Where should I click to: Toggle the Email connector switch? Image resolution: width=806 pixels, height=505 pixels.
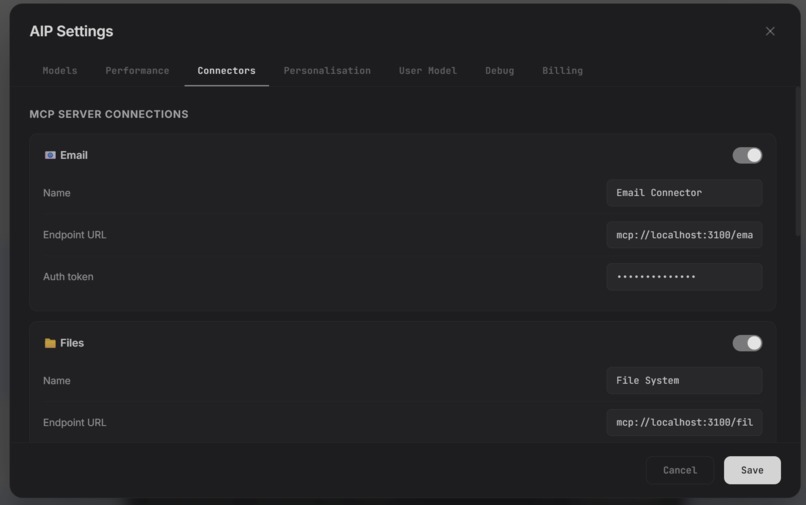point(747,155)
